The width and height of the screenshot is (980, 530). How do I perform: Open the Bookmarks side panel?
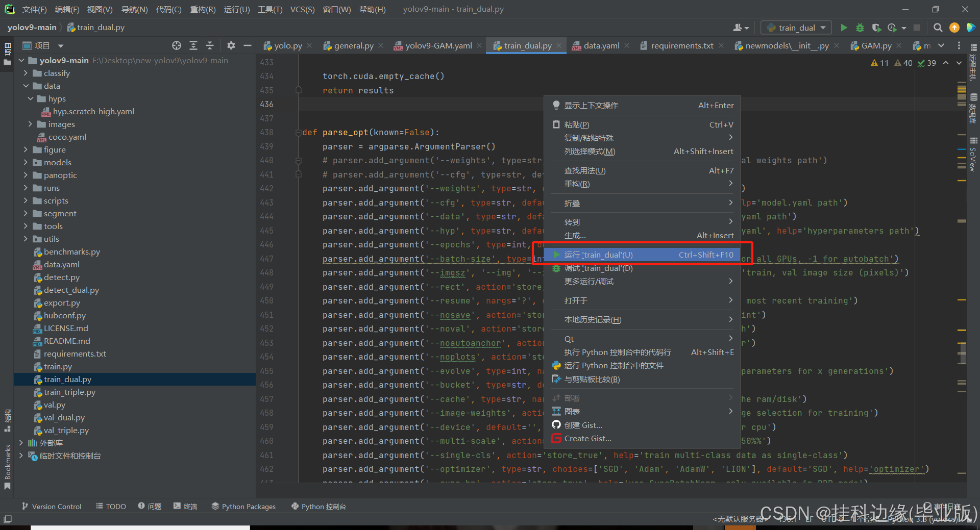[x=7, y=467]
